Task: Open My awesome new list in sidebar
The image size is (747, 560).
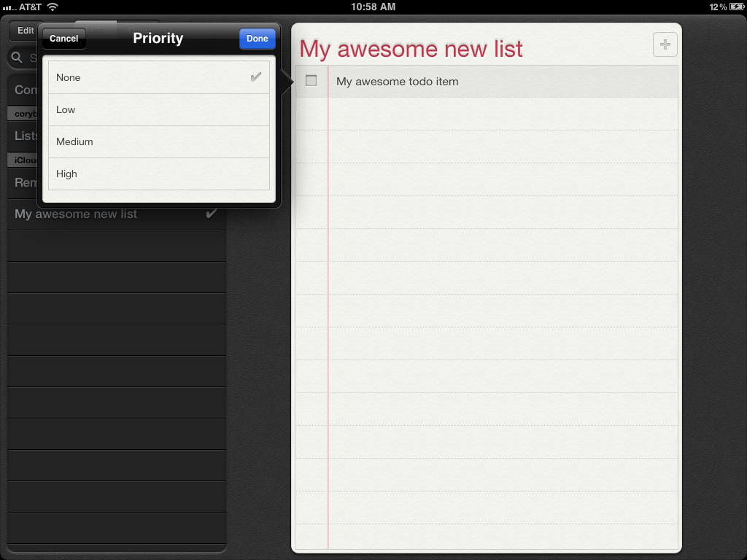Action: pos(77,214)
